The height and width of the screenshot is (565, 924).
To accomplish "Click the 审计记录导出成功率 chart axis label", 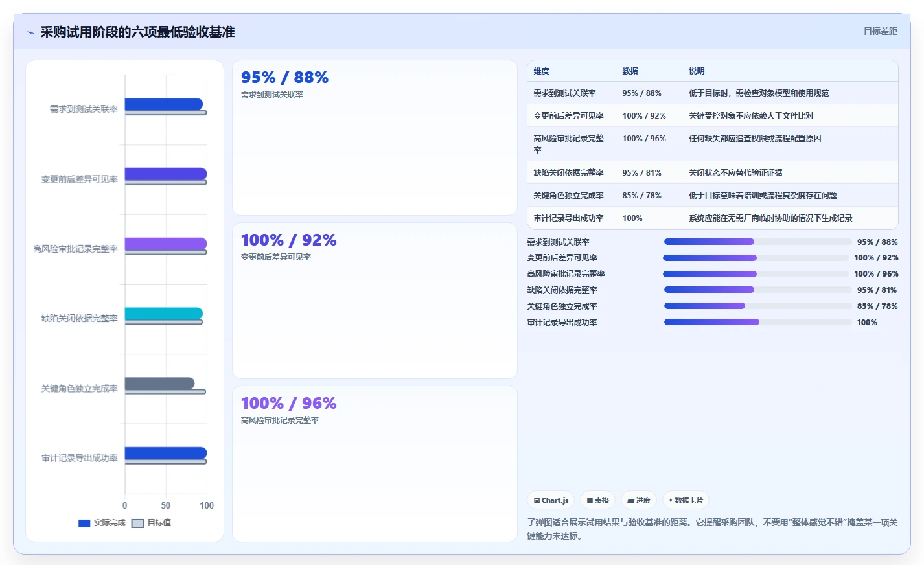I will [80, 458].
